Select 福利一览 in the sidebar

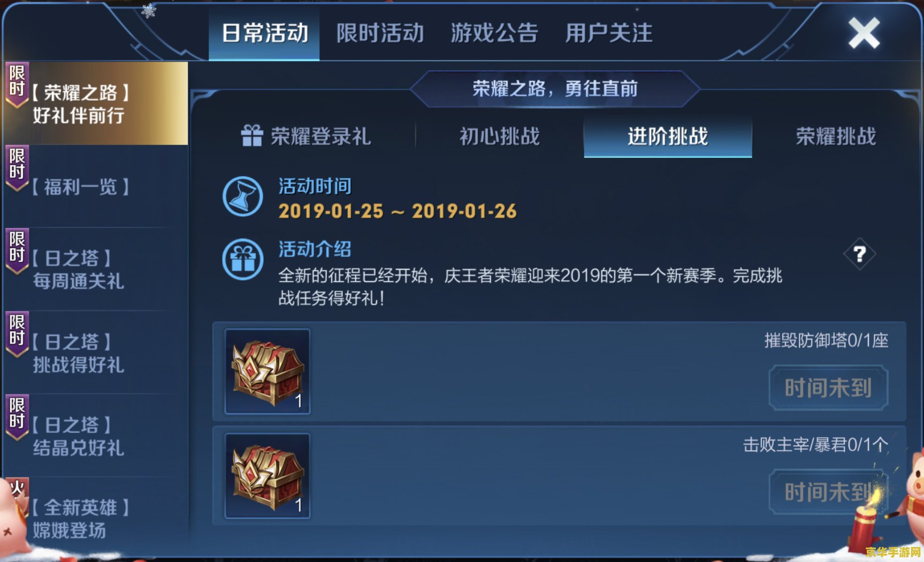[x=96, y=187]
